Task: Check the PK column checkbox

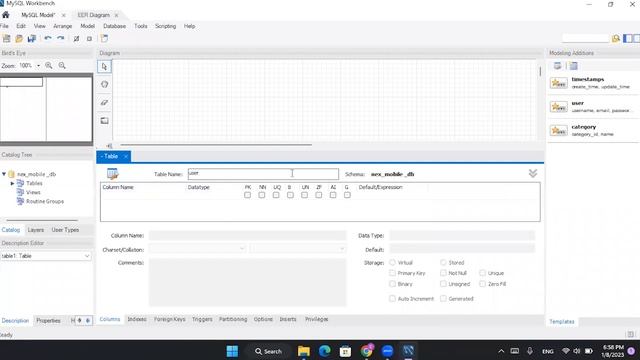Action: 247,195
